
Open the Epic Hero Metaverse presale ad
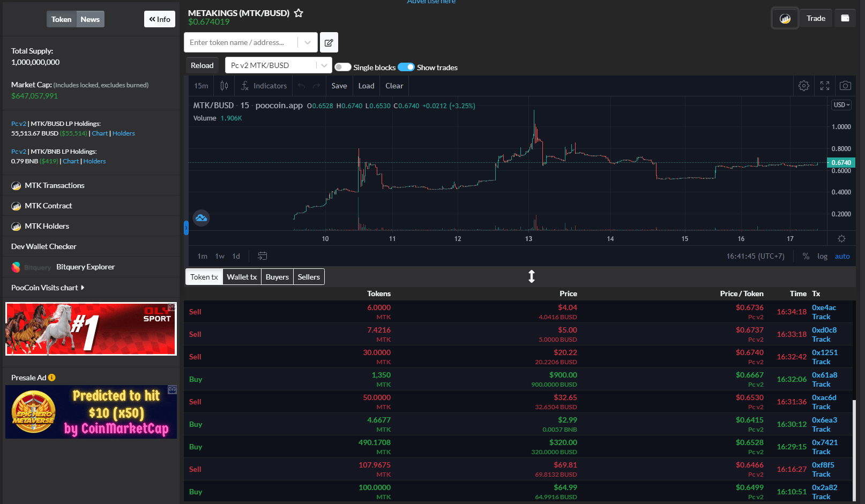tap(91, 412)
